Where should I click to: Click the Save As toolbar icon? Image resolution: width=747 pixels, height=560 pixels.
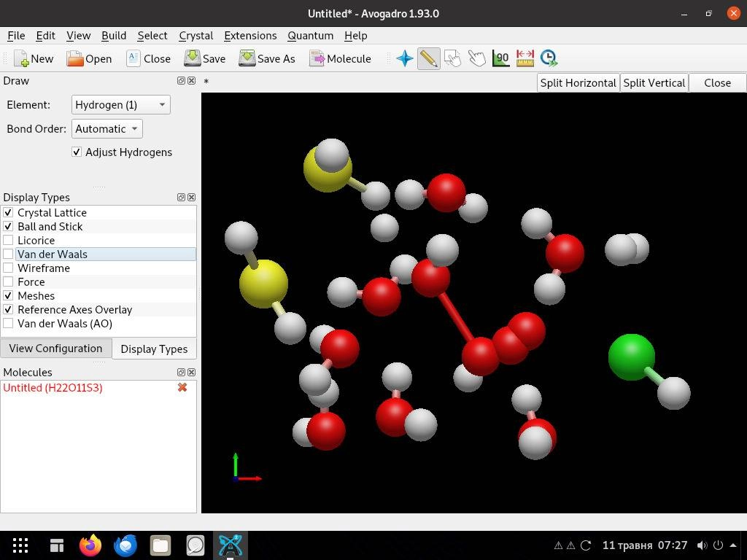tap(247, 58)
